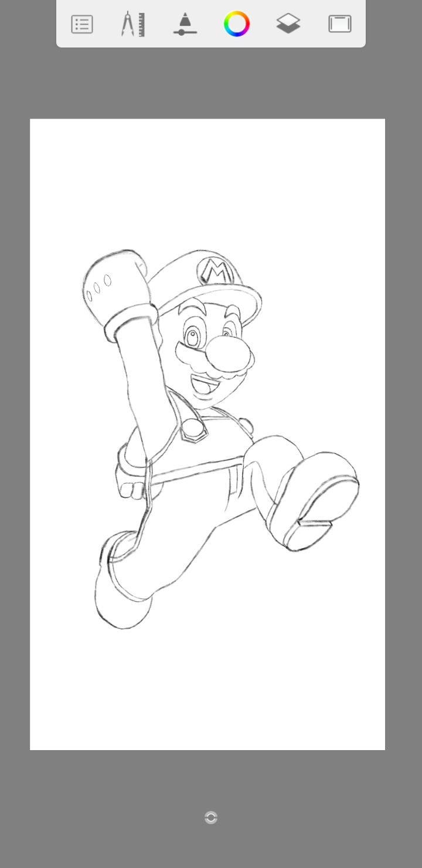Open the color wheel picker
This screenshot has height=868, width=422.
tap(237, 24)
